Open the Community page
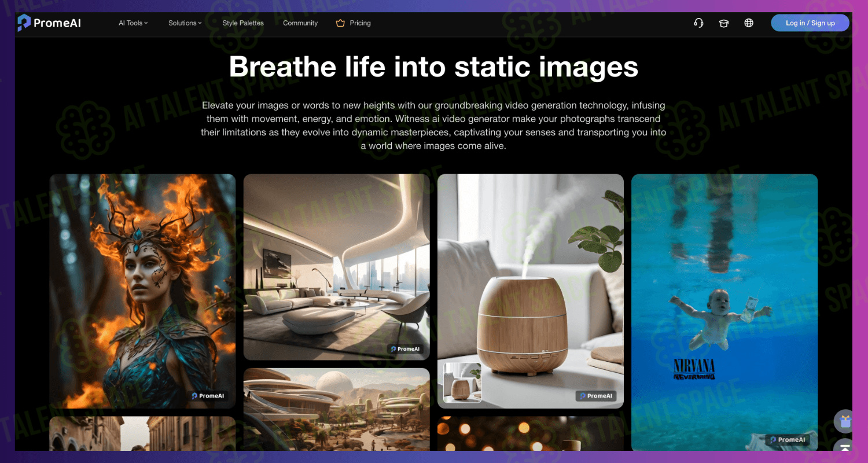868x463 pixels. coord(300,23)
